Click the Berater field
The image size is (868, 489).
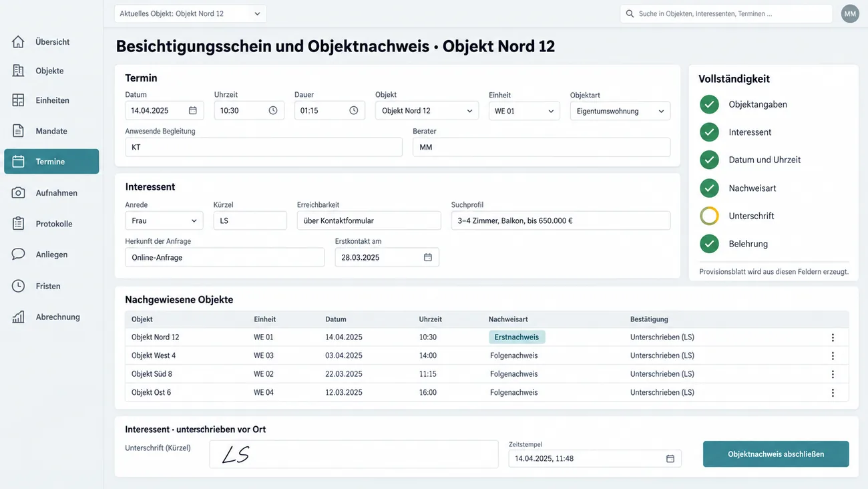coord(541,147)
